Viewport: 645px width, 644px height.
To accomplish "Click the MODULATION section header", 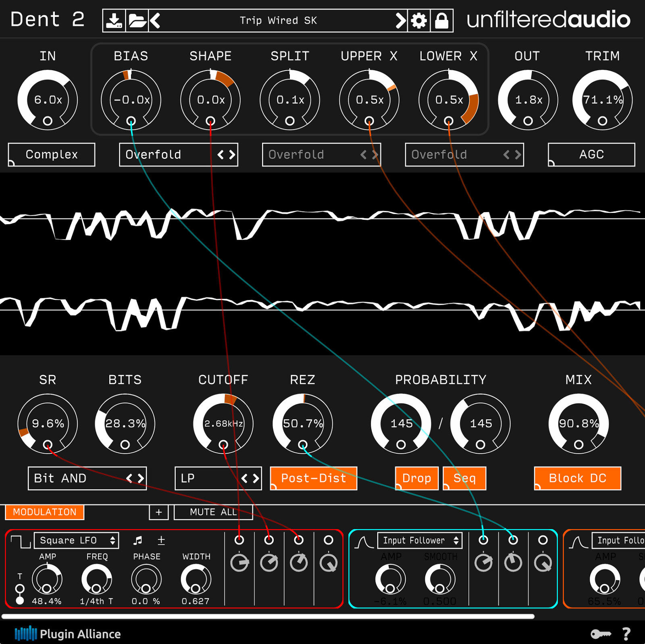I will tap(44, 512).
